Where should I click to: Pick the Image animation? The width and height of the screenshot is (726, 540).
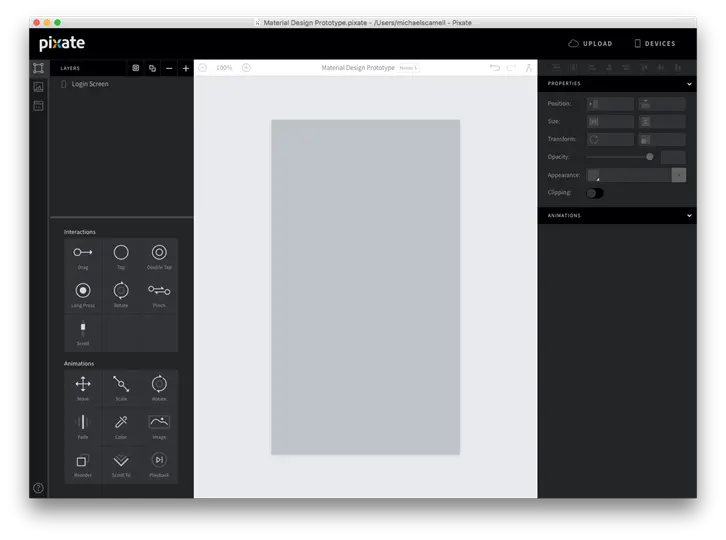point(159,427)
